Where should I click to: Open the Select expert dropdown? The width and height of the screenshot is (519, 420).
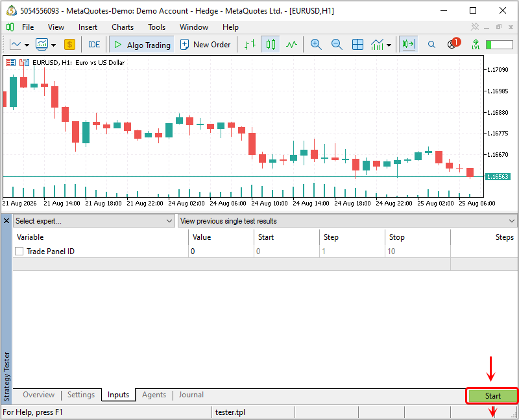tap(94, 221)
